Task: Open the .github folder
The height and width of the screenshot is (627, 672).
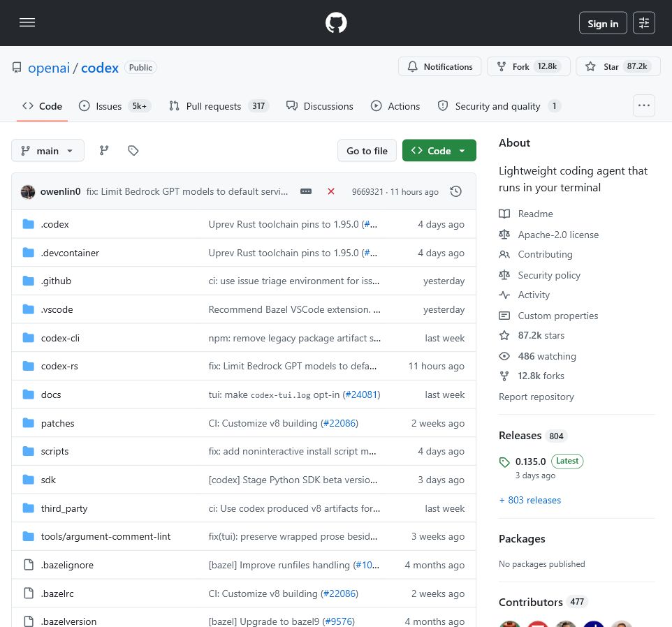Action: point(56,281)
